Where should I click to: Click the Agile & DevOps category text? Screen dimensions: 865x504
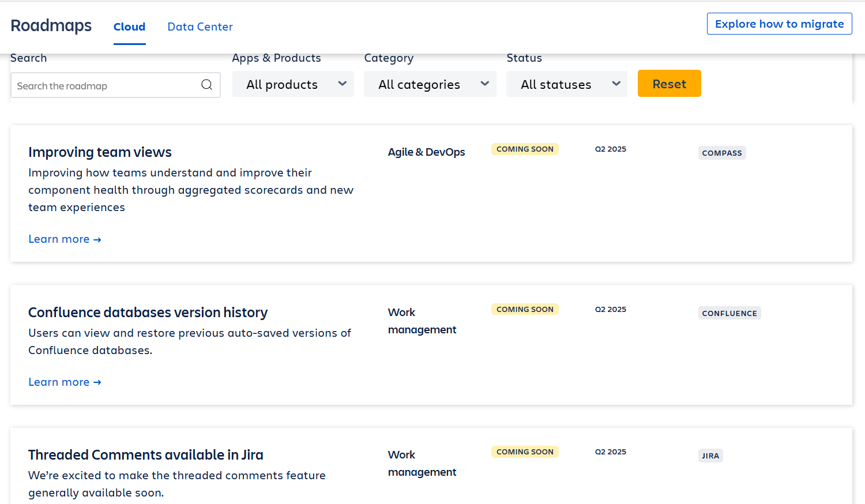pos(426,152)
